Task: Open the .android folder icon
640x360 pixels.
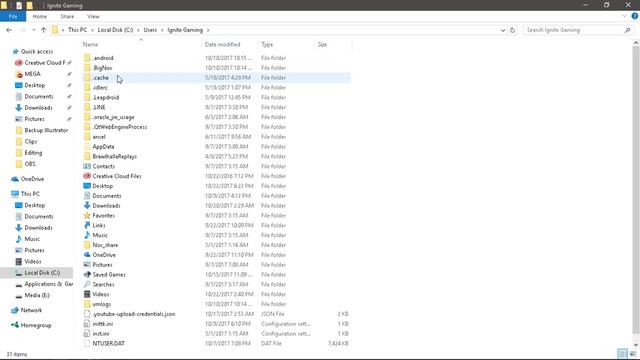Action: (x=87, y=58)
